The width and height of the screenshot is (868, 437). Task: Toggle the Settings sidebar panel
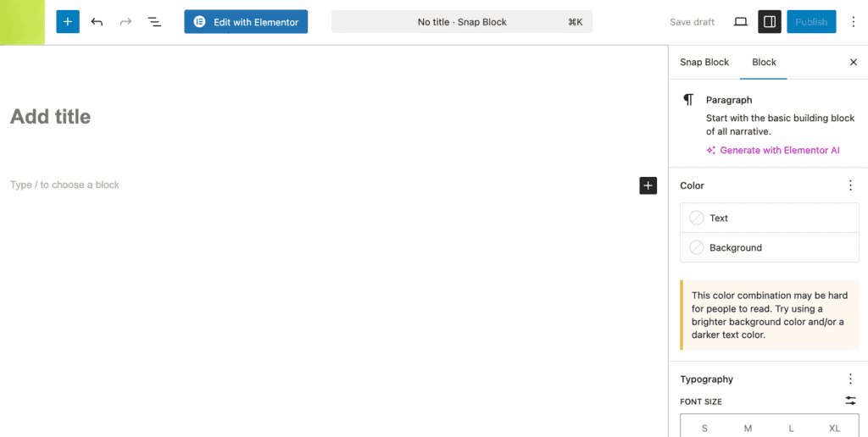[770, 22]
